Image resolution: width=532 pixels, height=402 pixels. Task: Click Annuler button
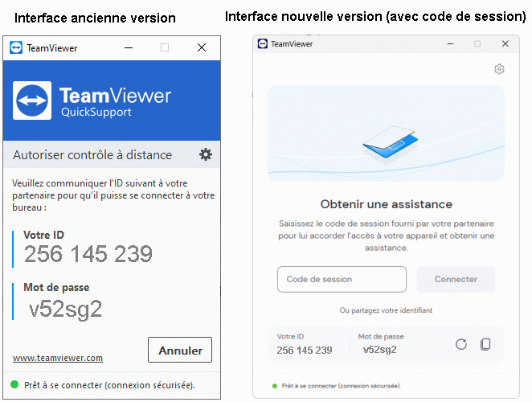coord(180,350)
